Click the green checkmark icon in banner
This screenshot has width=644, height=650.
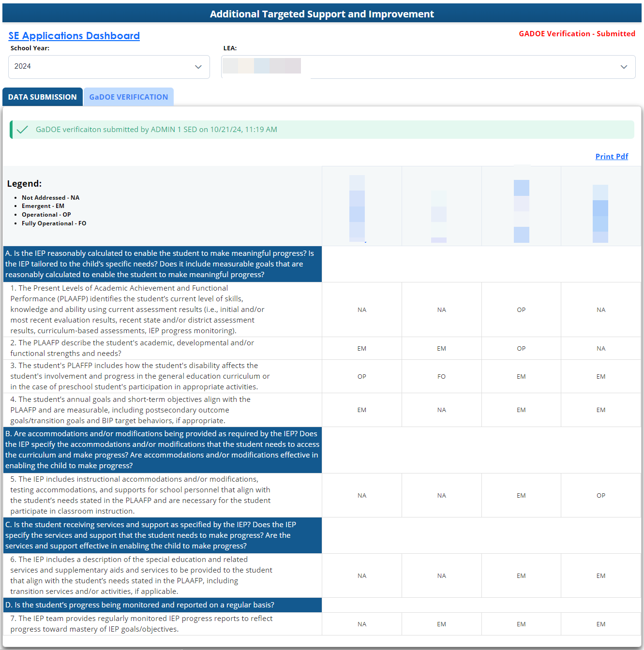click(22, 130)
